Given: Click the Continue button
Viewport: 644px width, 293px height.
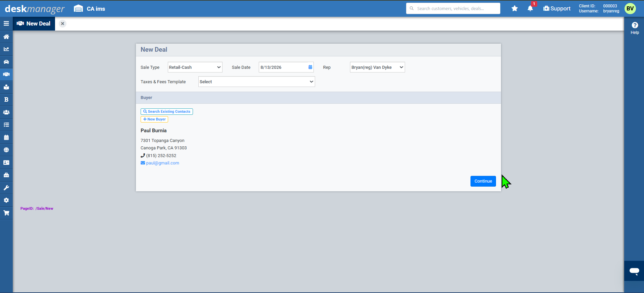Looking at the screenshot, I should tap(483, 181).
